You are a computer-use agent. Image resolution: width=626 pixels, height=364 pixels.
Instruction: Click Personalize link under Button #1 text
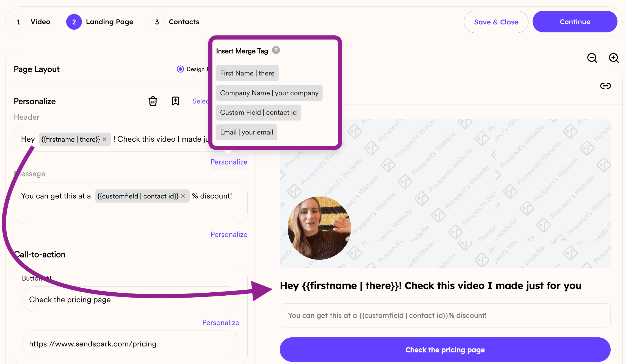coord(221,323)
